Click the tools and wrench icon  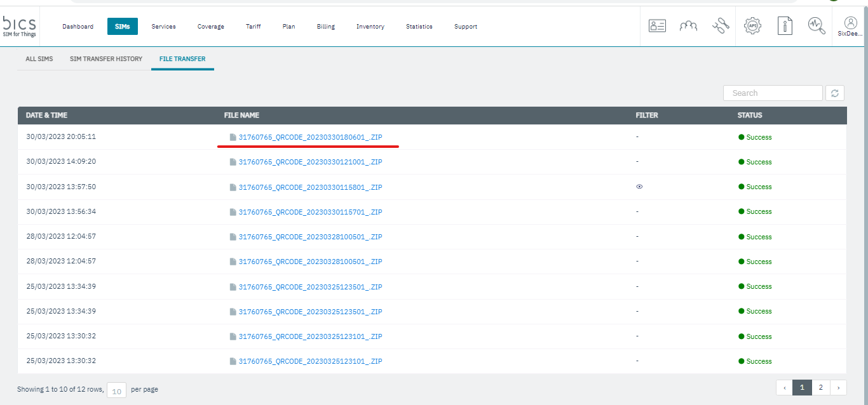coord(720,26)
